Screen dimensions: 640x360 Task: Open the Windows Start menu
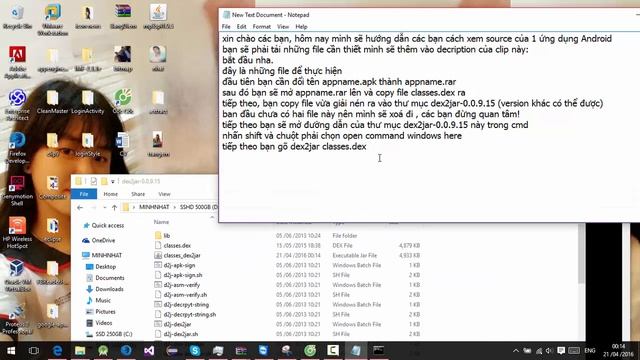pyautogui.click(x=11, y=351)
